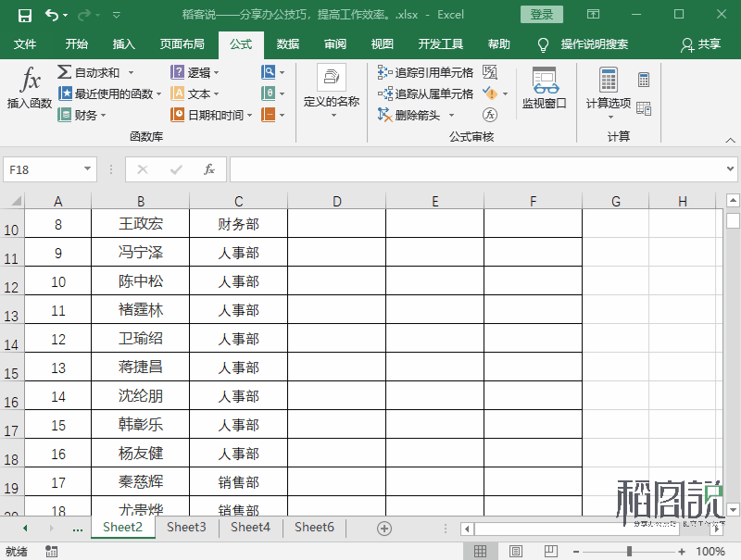Click the zoom slider handle
The height and width of the screenshot is (560, 741).
629,551
